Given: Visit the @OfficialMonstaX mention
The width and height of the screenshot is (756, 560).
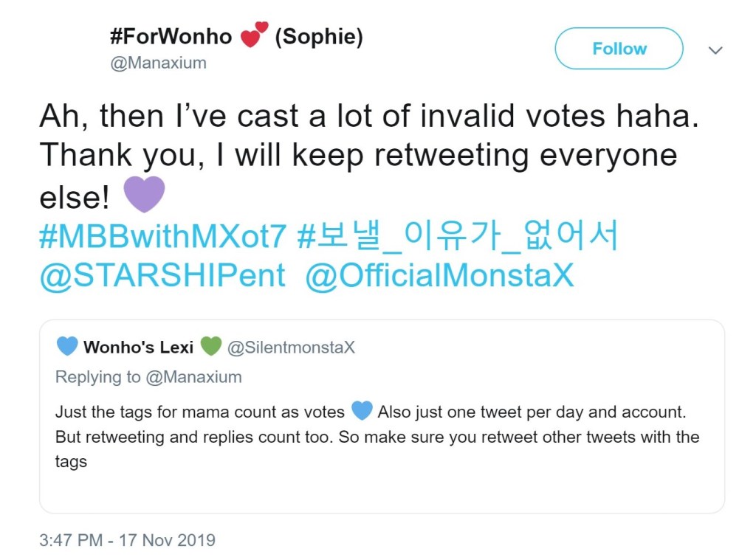Looking at the screenshot, I should tap(439, 276).
